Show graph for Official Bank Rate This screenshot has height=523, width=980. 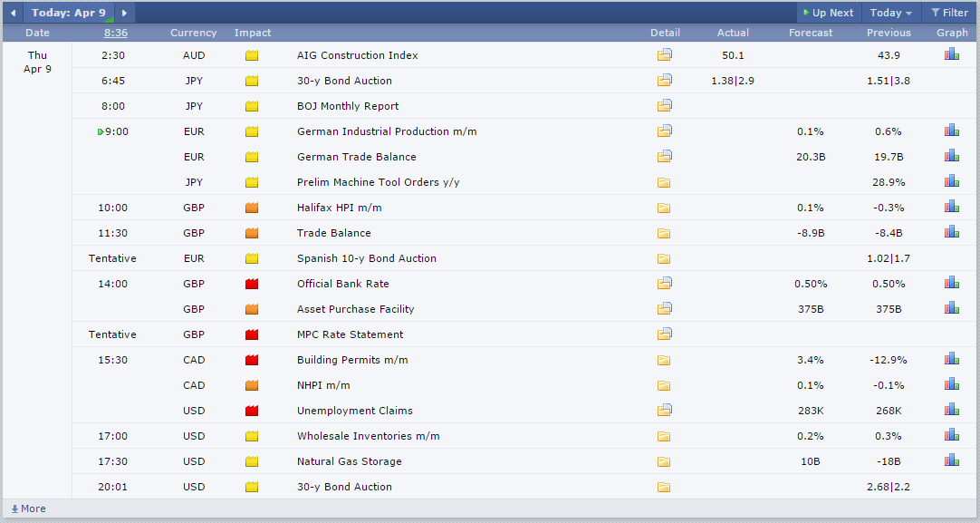pos(952,283)
